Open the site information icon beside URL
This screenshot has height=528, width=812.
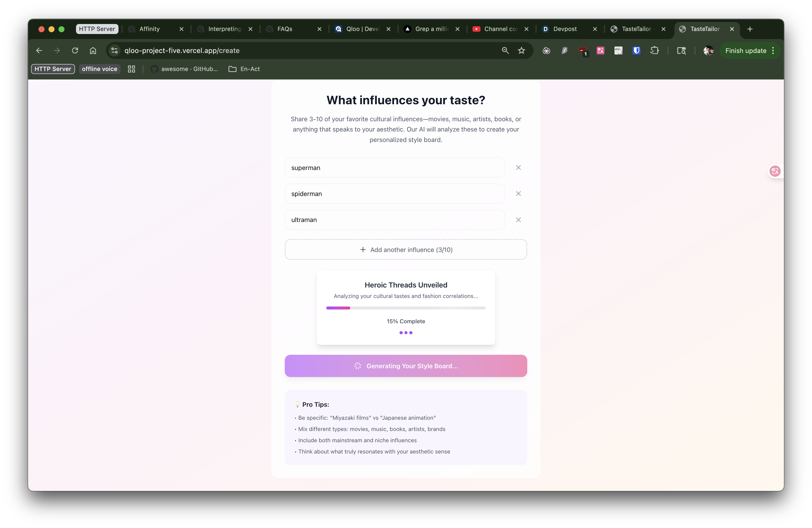pos(115,50)
